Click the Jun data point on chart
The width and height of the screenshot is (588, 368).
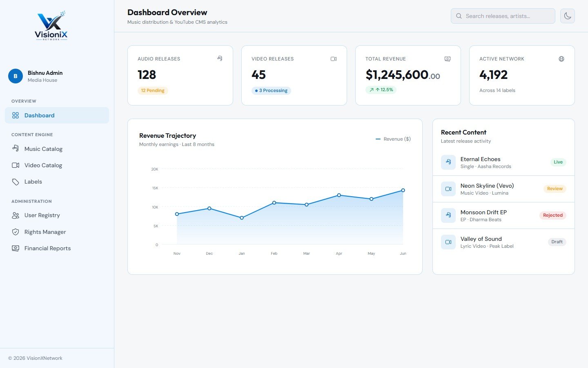click(x=403, y=190)
